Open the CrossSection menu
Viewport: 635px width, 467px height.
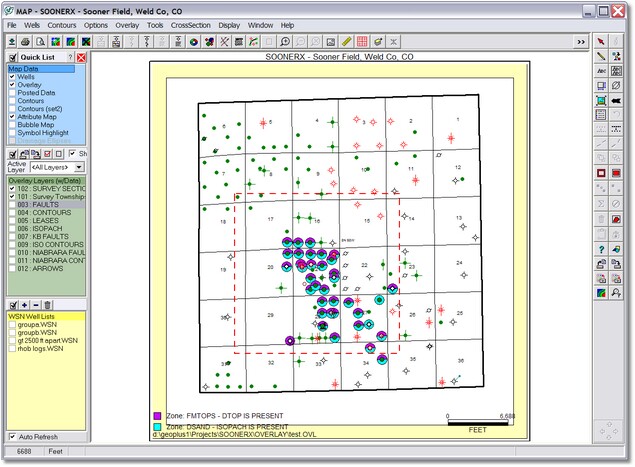click(191, 24)
